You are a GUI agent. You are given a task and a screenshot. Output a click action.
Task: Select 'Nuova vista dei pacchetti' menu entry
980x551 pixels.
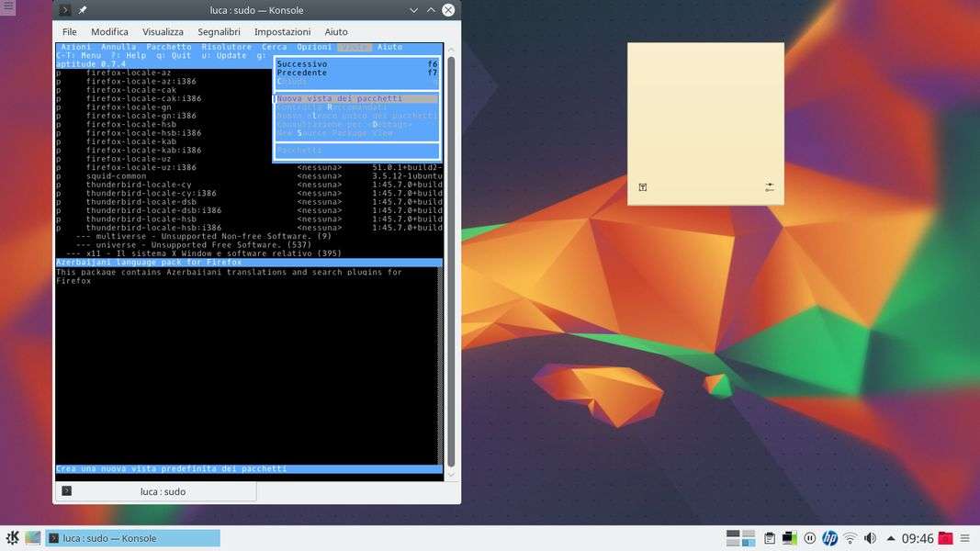point(340,98)
